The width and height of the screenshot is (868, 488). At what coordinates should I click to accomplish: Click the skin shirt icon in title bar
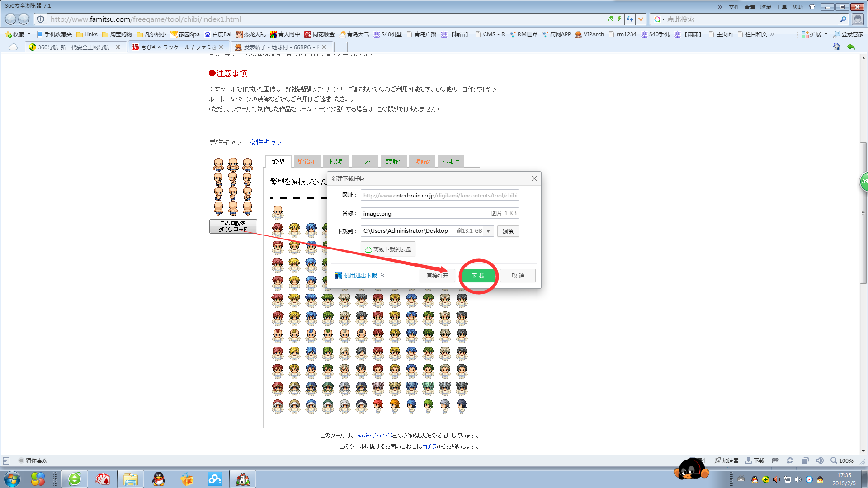click(812, 7)
